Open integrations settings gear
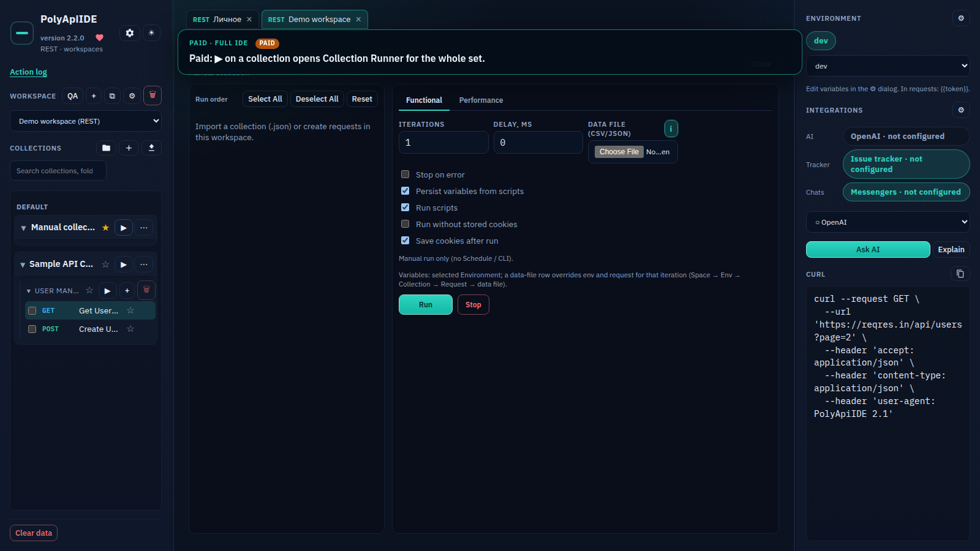Screen dimensions: 980x551 961,110
